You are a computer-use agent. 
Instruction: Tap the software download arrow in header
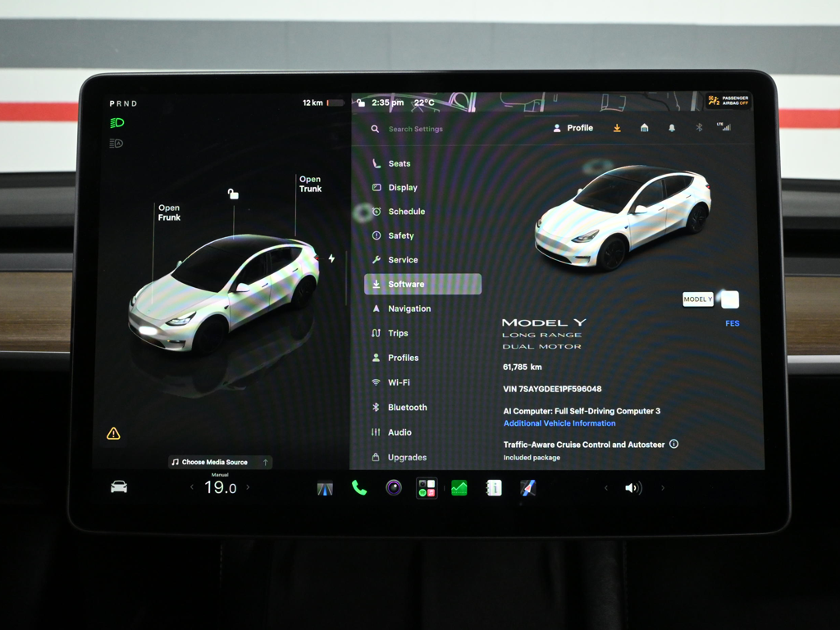pyautogui.click(x=617, y=127)
